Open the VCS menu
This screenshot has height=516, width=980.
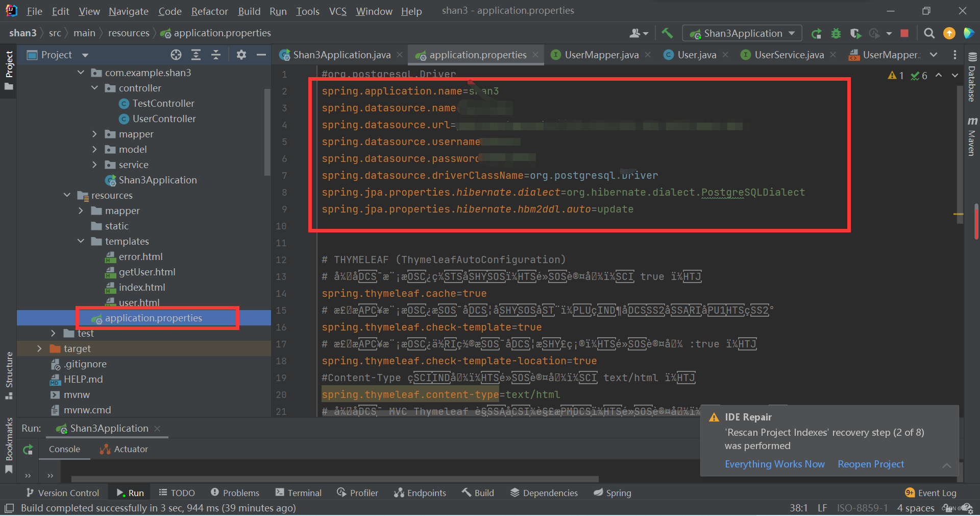pyautogui.click(x=337, y=11)
